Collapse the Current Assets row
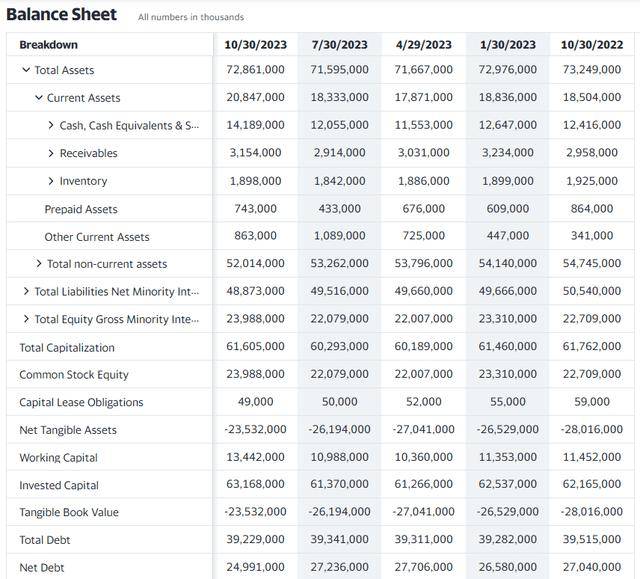The width and height of the screenshot is (640, 579). pyautogui.click(x=39, y=98)
